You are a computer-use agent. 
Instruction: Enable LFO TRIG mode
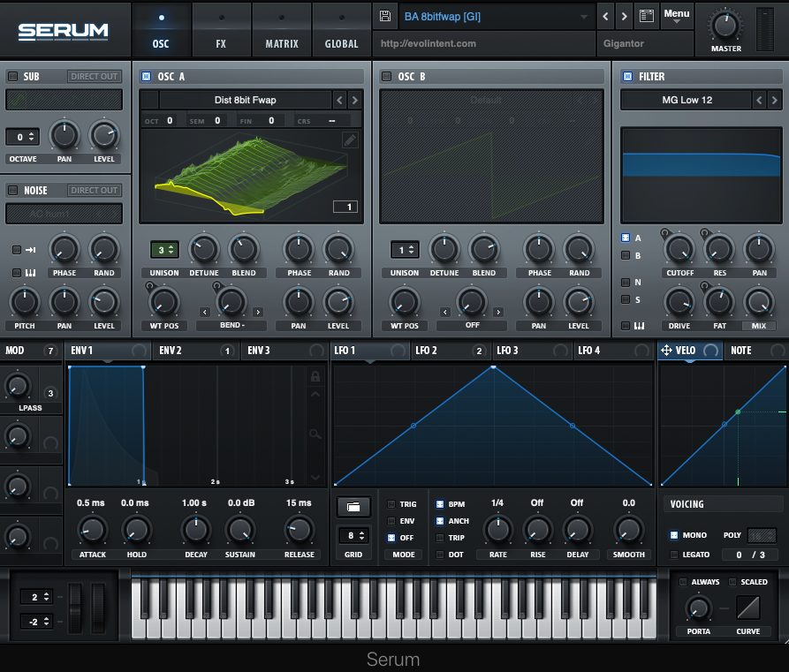[x=391, y=504]
